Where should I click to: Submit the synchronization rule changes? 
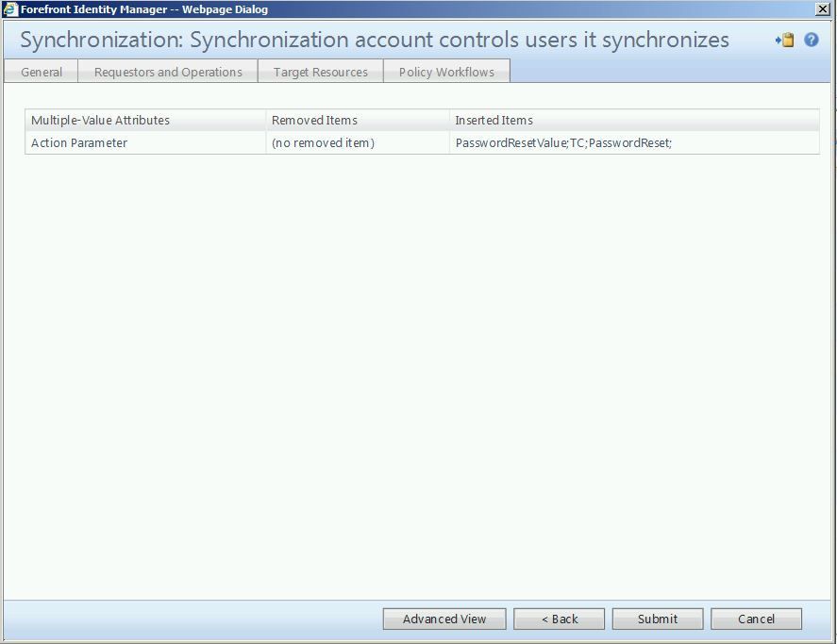click(x=658, y=619)
